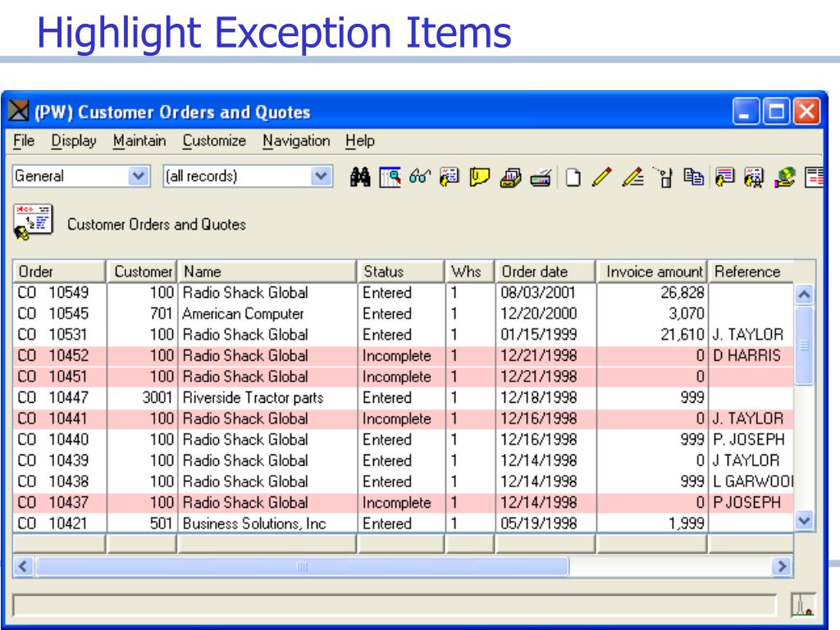840x630 pixels.
Task: Click the blank page new record icon
Action: click(x=573, y=177)
